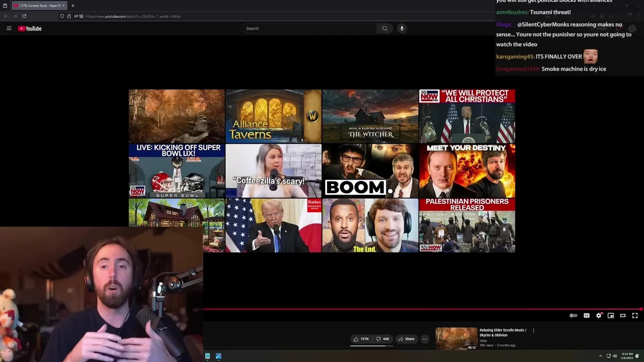Open the browser tab list icon

point(5,6)
